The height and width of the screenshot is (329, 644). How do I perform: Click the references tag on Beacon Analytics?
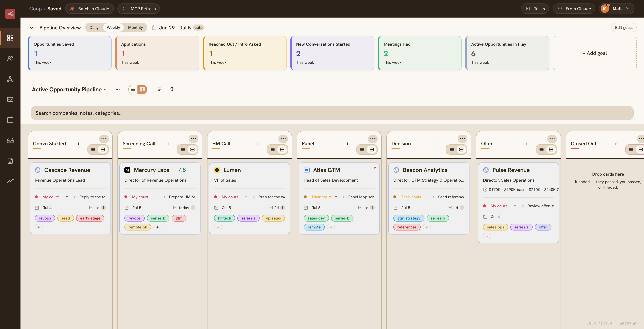(x=407, y=227)
